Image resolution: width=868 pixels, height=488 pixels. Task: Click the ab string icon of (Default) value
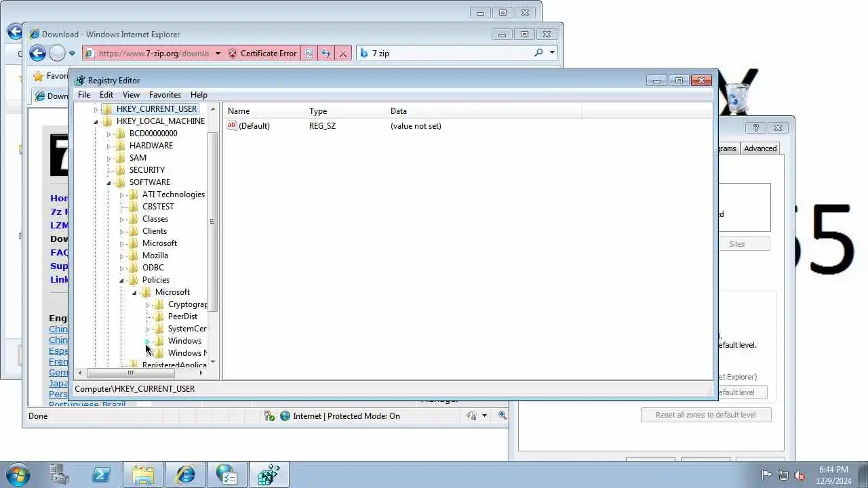(x=232, y=125)
